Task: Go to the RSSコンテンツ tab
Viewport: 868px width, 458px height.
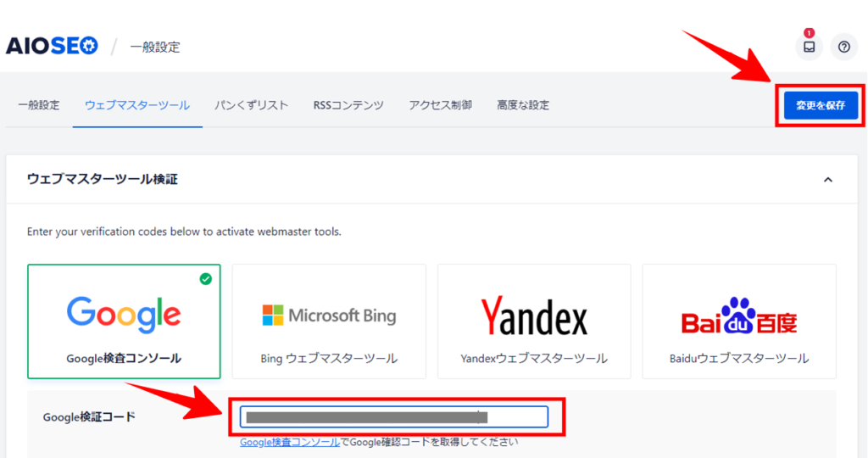Action: tap(348, 105)
